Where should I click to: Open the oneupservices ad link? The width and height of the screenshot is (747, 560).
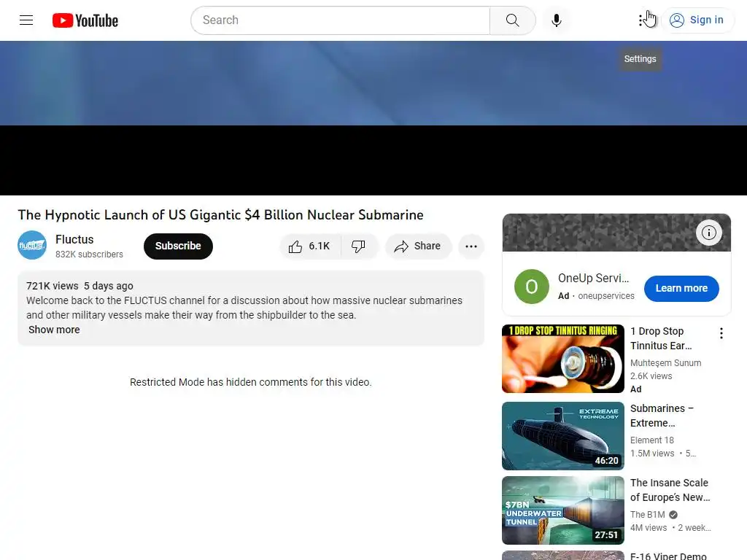click(x=606, y=296)
